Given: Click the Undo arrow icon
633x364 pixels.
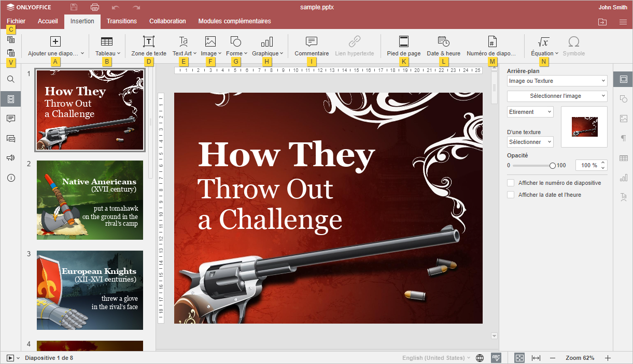Looking at the screenshot, I should [116, 7].
